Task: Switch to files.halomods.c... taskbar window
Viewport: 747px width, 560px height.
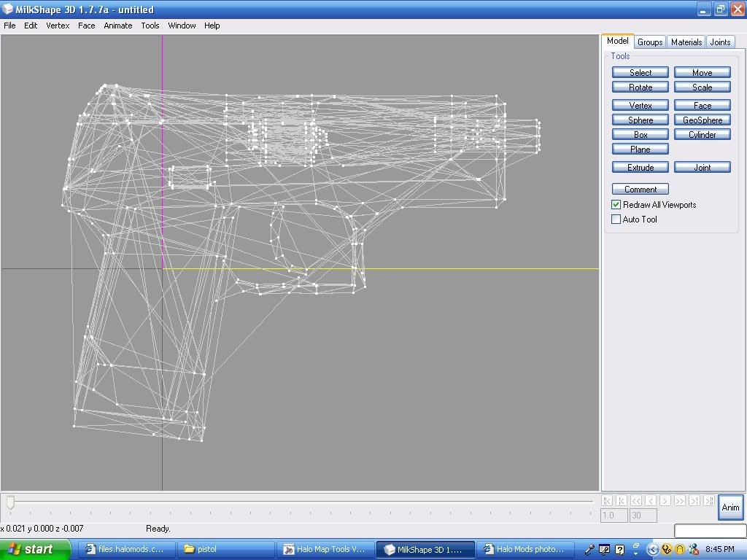Action: click(126, 549)
